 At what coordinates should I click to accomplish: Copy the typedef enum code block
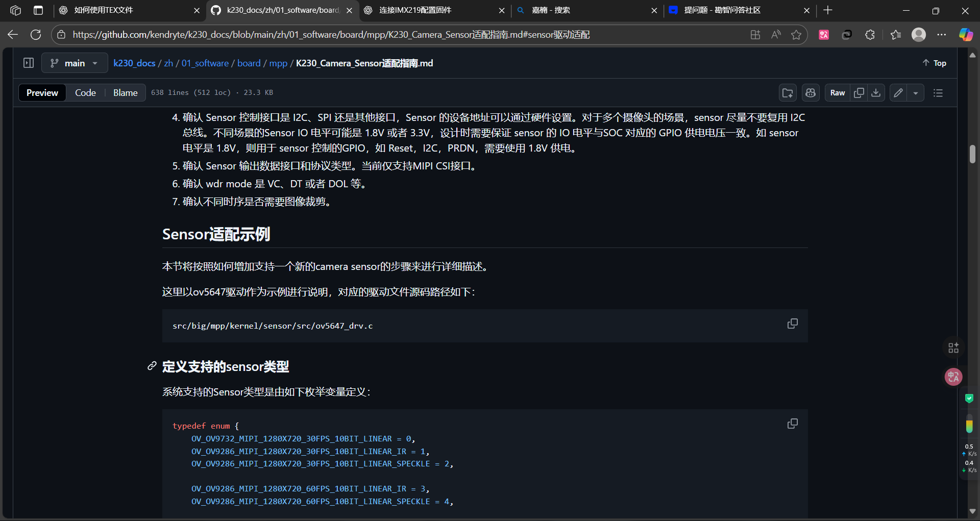(792, 424)
